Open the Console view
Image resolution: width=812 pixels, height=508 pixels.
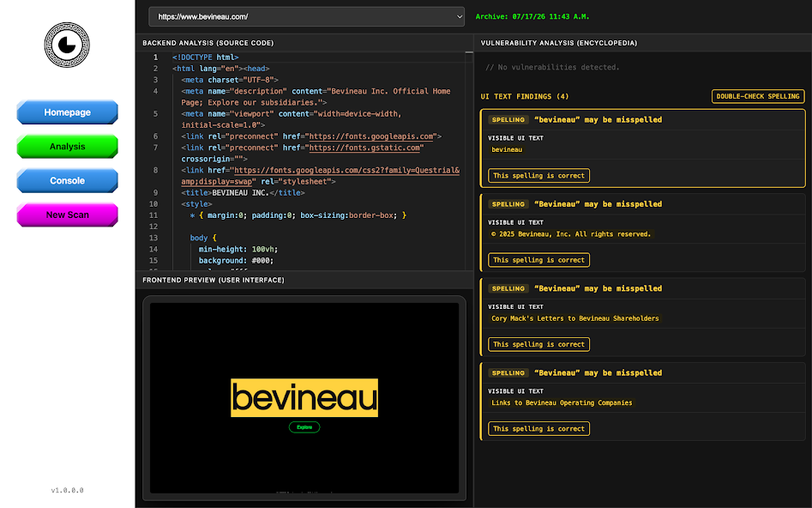click(x=68, y=180)
